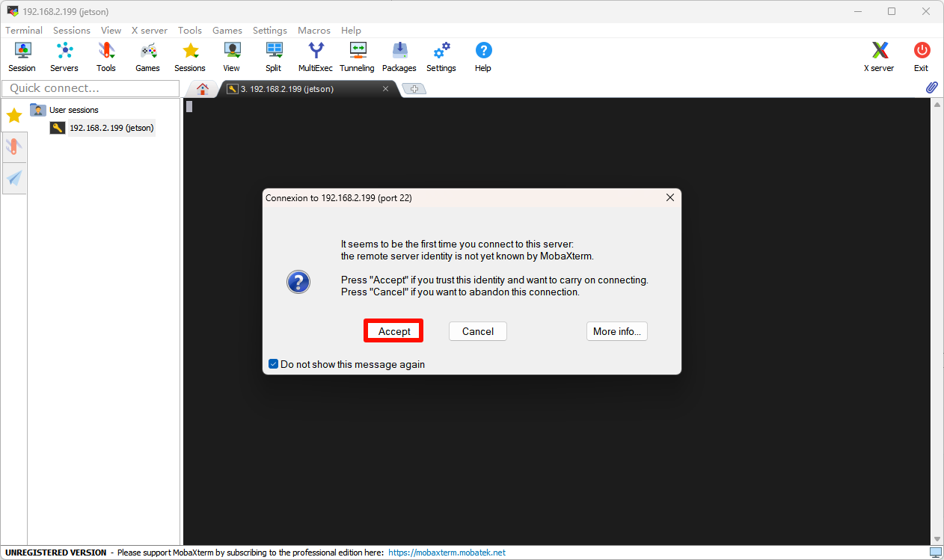Open the Macros menu
Image resolution: width=944 pixels, height=560 pixels.
313,31
